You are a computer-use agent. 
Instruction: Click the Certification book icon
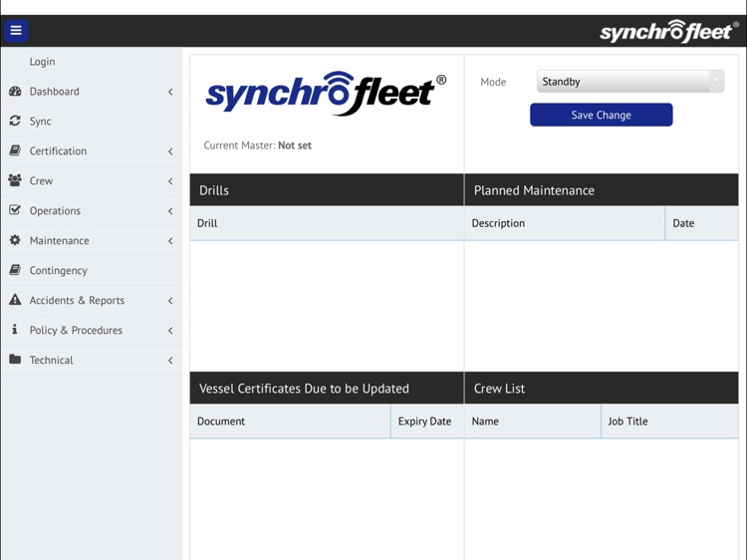pyautogui.click(x=15, y=150)
